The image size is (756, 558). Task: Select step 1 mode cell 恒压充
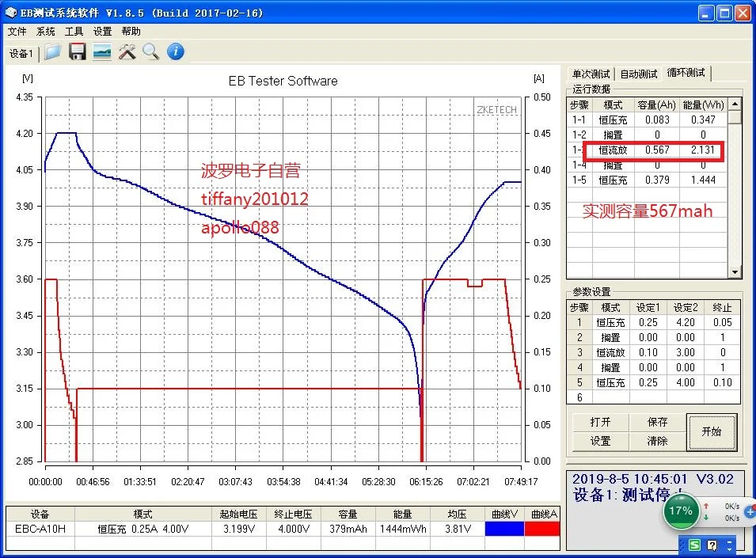(610, 322)
